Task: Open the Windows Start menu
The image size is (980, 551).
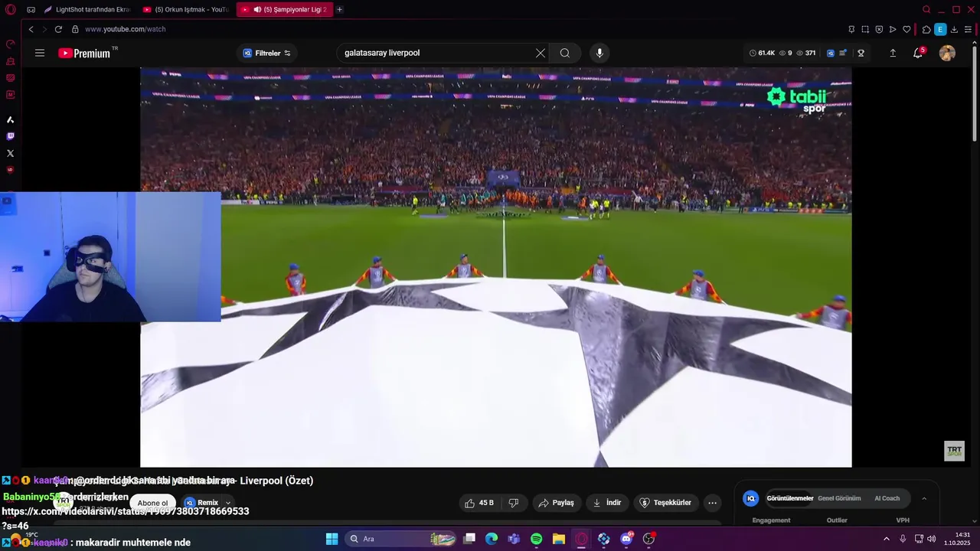Action: click(x=332, y=539)
